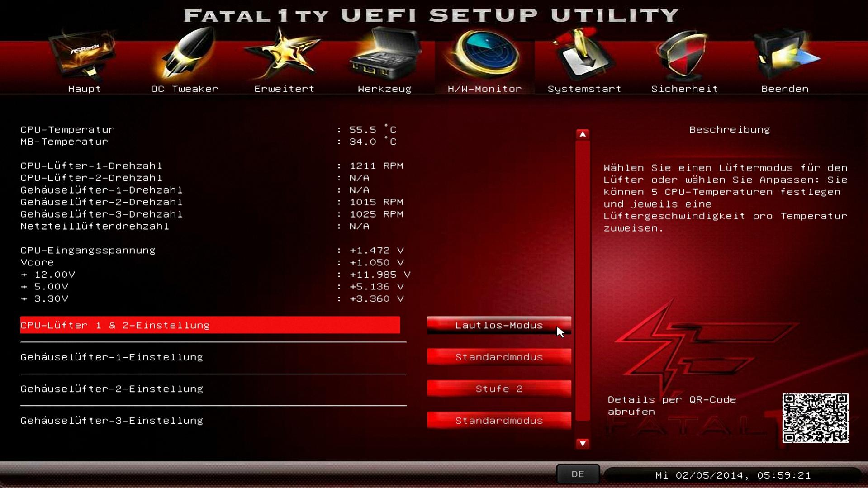Screen dimensions: 868x488
Task: Switch to the Werkzeug tab label
Action: point(384,89)
